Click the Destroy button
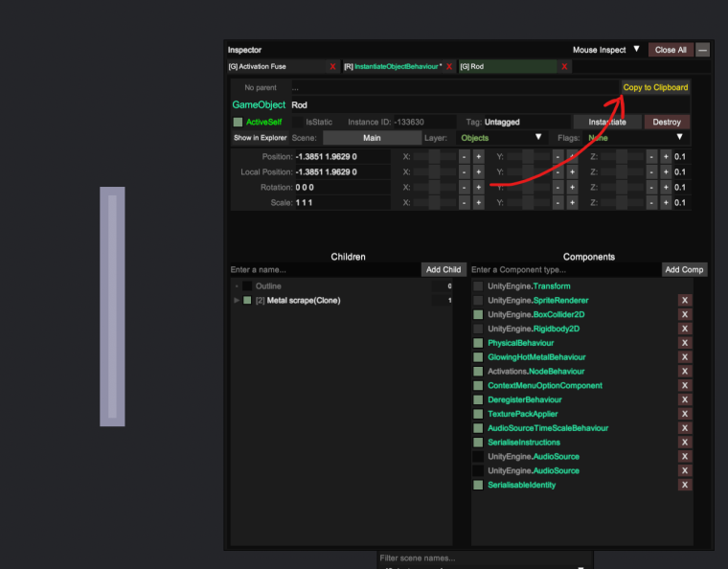Screen dimensions: 728x569 pos(667,122)
